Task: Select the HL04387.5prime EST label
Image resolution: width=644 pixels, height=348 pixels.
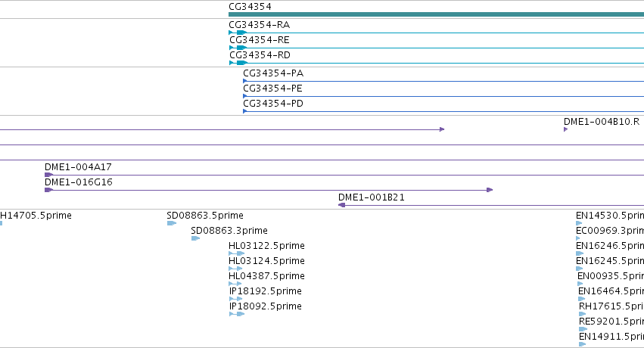Action: (266, 277)
